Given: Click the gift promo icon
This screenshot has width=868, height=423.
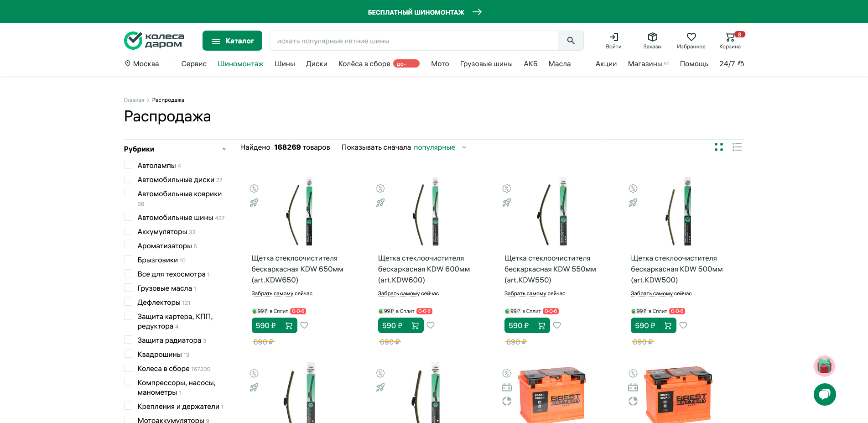Looking at the screenshot, I should (824, 366).
